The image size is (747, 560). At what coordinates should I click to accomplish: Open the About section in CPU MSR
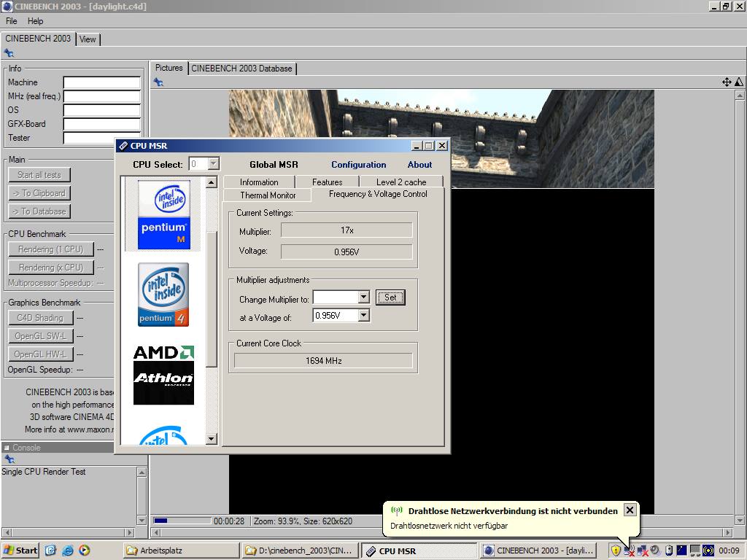pos(419,165)
